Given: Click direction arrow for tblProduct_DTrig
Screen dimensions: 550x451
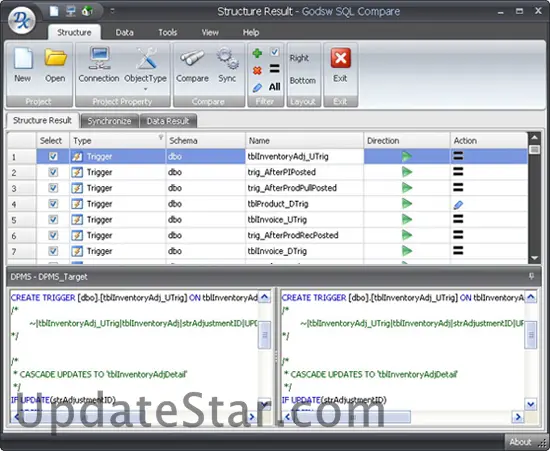Looking at the screenshot, I should pos(407,203).
